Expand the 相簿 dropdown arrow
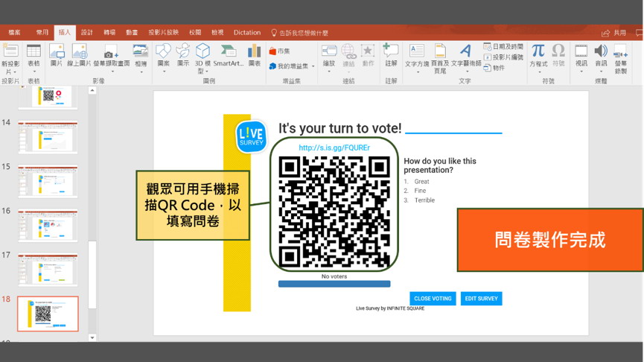Viewport: 644px width, 362px height. [141, 72]
